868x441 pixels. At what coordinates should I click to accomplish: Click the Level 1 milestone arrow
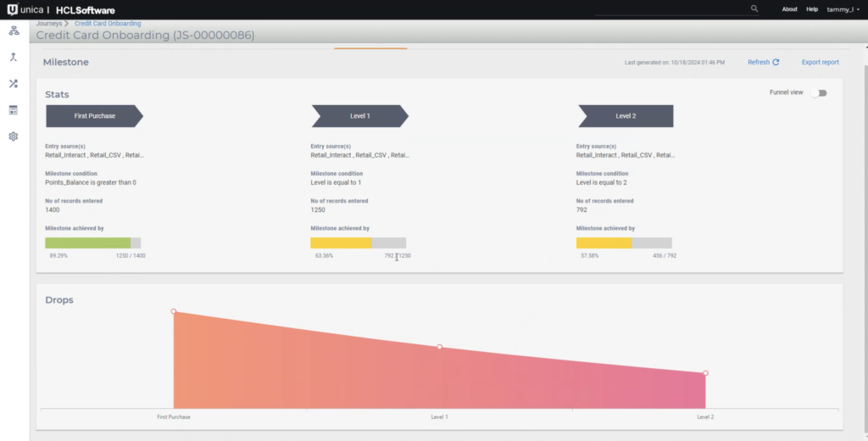359,116
